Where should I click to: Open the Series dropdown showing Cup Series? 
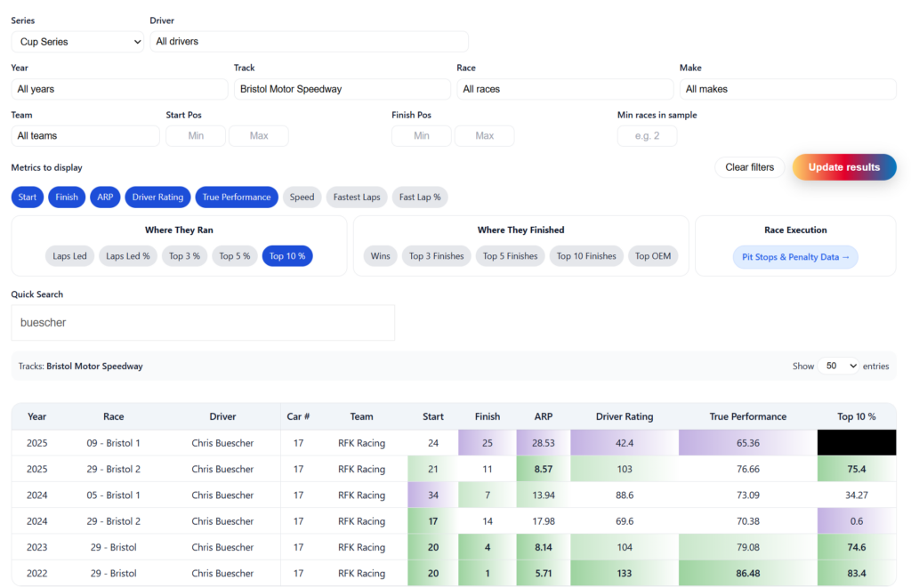pos(77,42)
